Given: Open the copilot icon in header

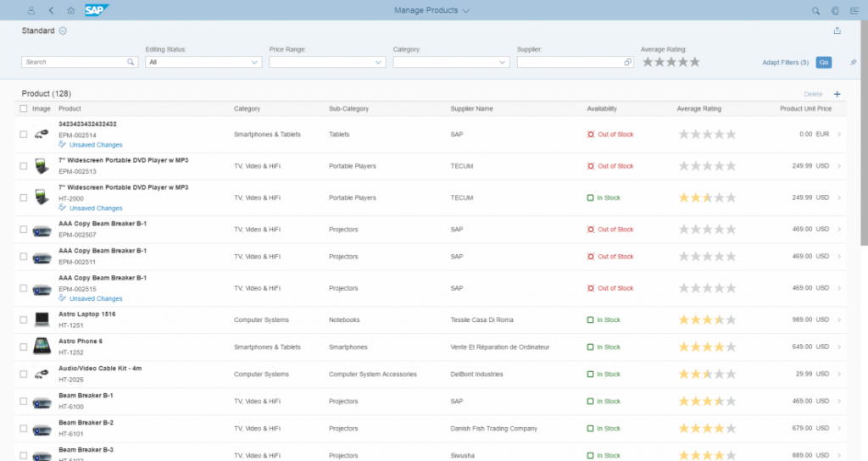Looking at the screenshot, I should click(x=835, y=10).
